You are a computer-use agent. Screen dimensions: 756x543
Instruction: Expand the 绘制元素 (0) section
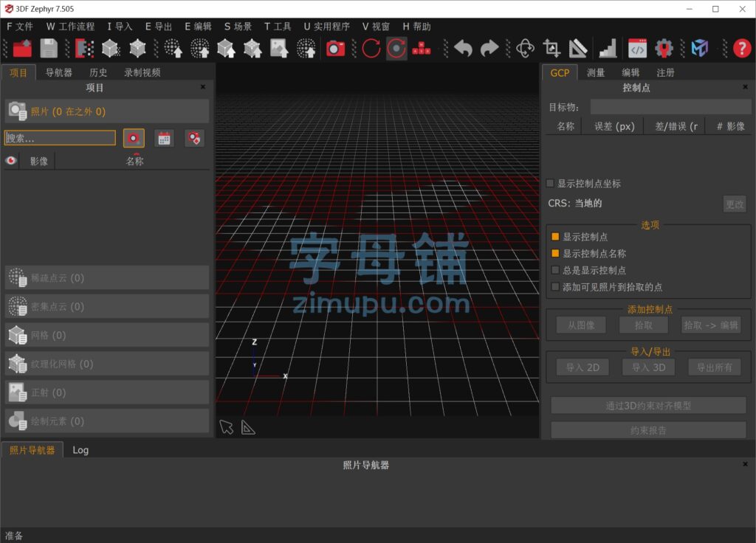(x=107, y=421)
